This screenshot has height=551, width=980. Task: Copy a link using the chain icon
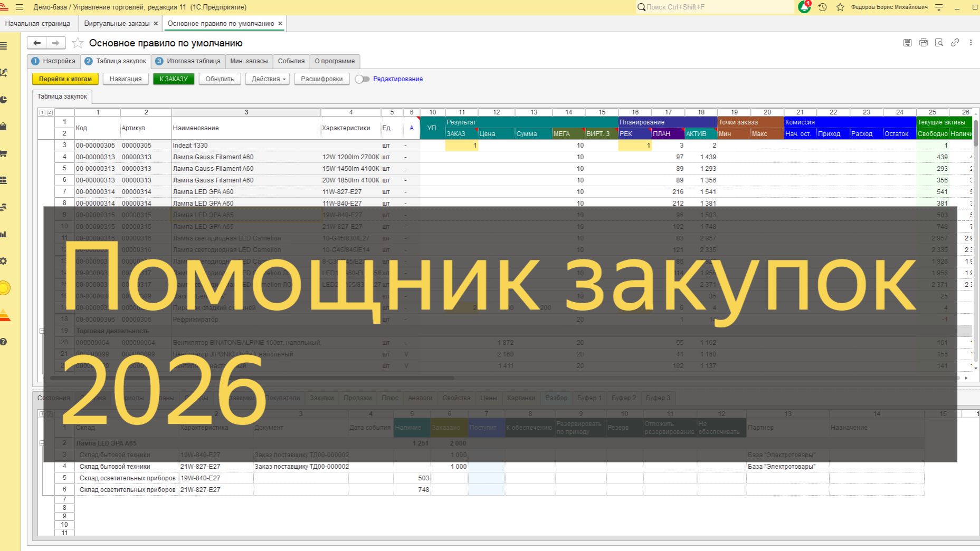point(955,43)
